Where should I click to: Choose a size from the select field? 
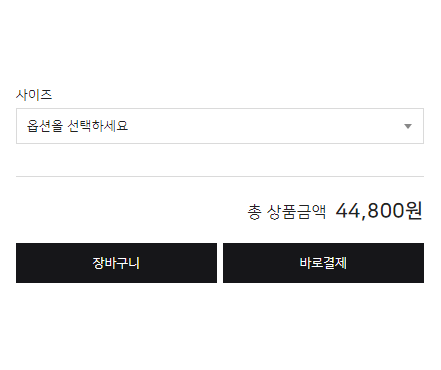pos(220,126)
